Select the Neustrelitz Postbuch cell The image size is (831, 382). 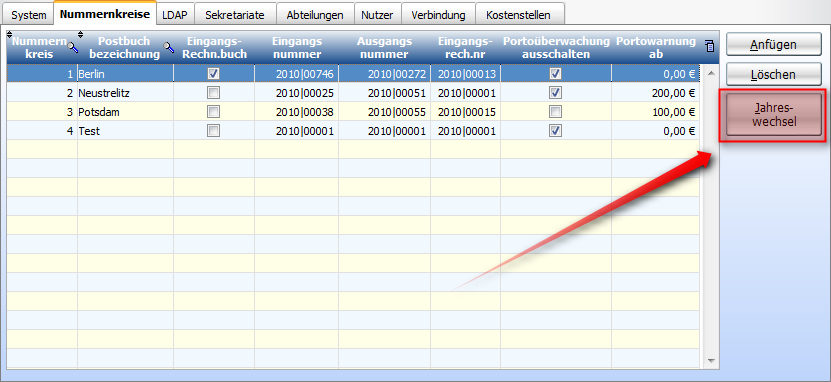[x=126, y=93]
